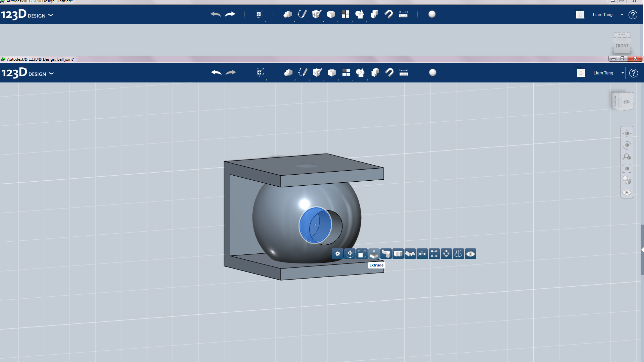
Task: Click RIGHT face of view cube
Action: click(x=615, y=102)
